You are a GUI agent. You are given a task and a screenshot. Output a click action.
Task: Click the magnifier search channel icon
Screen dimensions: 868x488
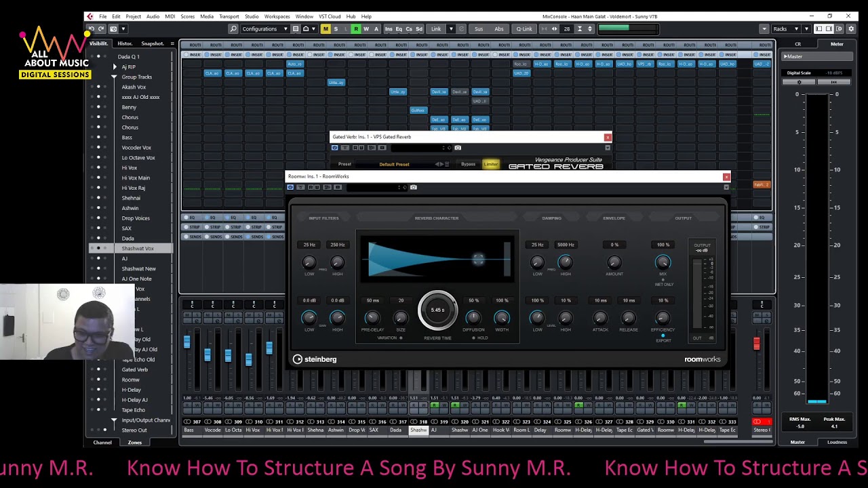233,28
